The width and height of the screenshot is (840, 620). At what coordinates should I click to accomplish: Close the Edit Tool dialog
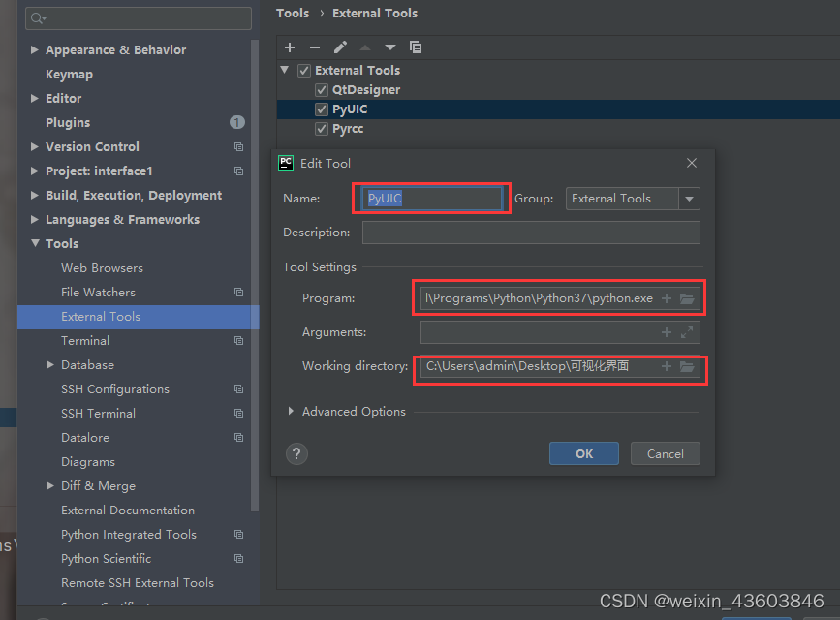[x=692, y=163]
